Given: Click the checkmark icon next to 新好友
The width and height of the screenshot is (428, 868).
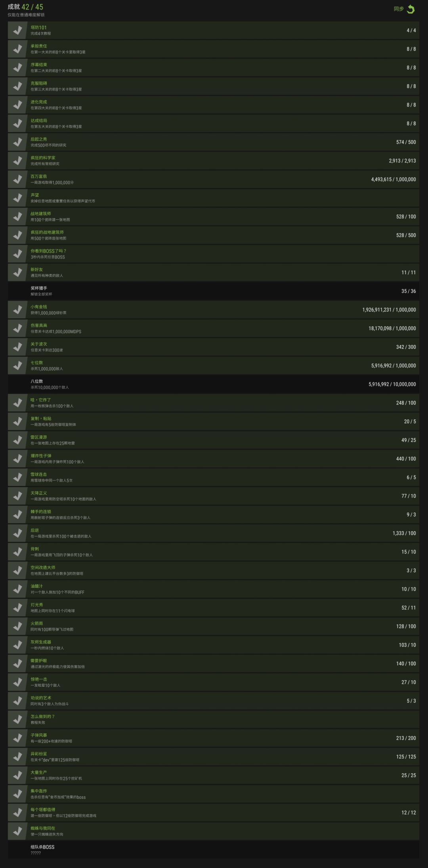Looking at the screenshot, I should coord(17,272).
